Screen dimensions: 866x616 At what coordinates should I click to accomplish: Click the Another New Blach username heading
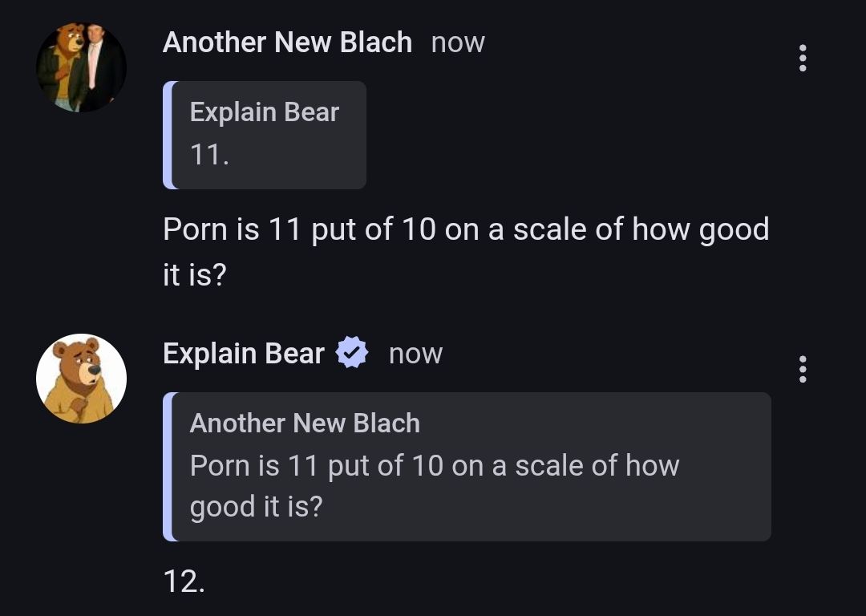click(x=287, y=42)
